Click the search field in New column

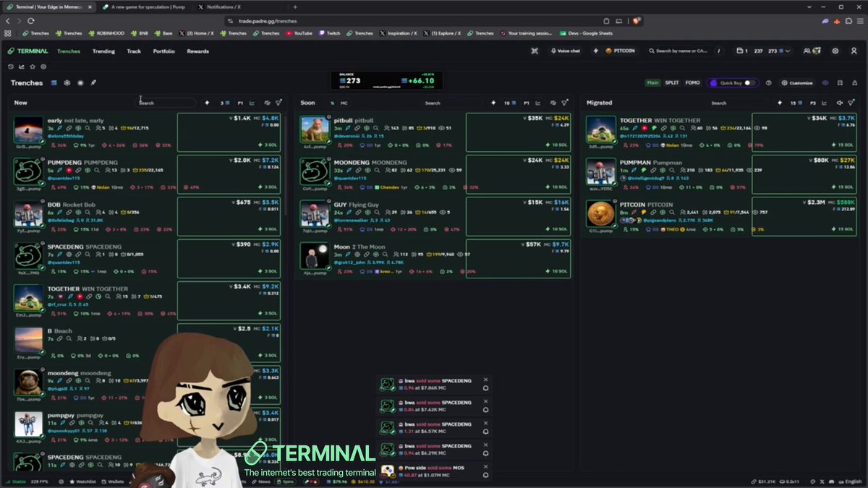click(x=166, y=103)
